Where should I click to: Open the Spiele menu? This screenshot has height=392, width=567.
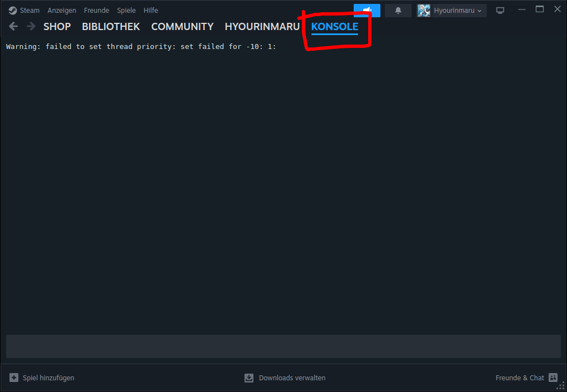126,11
